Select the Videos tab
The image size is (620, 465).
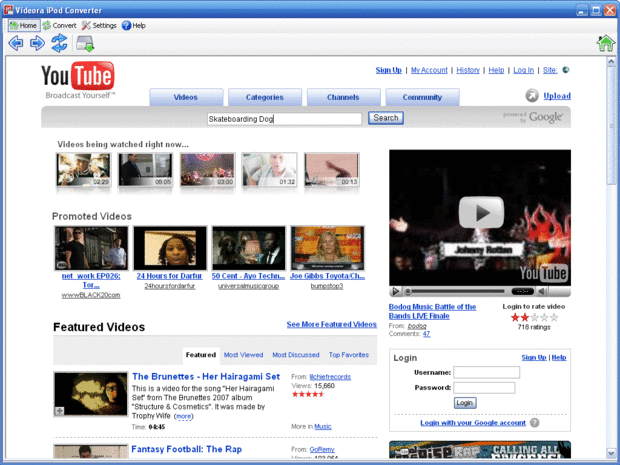pos(186,97)
